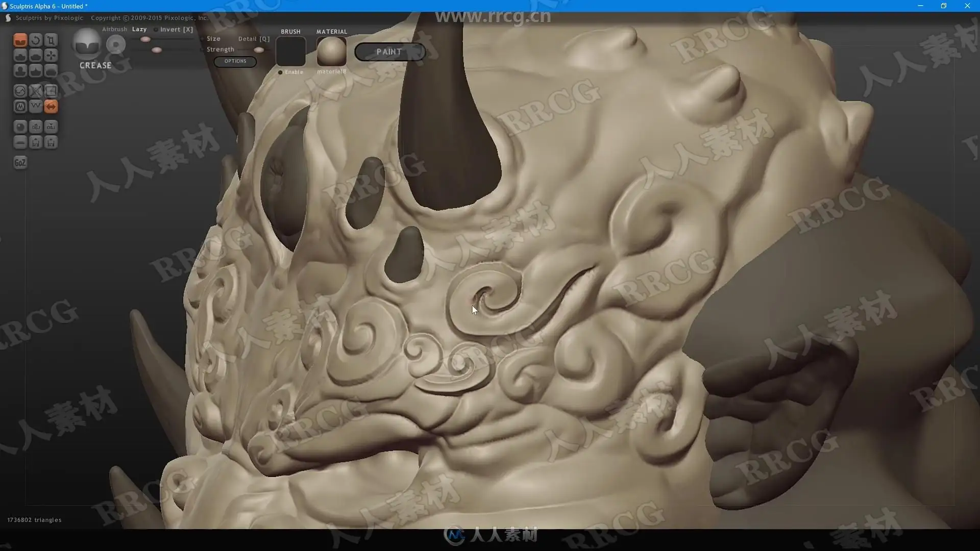This screenshot has height=551, width=980.
Task: Select the Inflate brush tool
Action: click(x=20, y=71)
